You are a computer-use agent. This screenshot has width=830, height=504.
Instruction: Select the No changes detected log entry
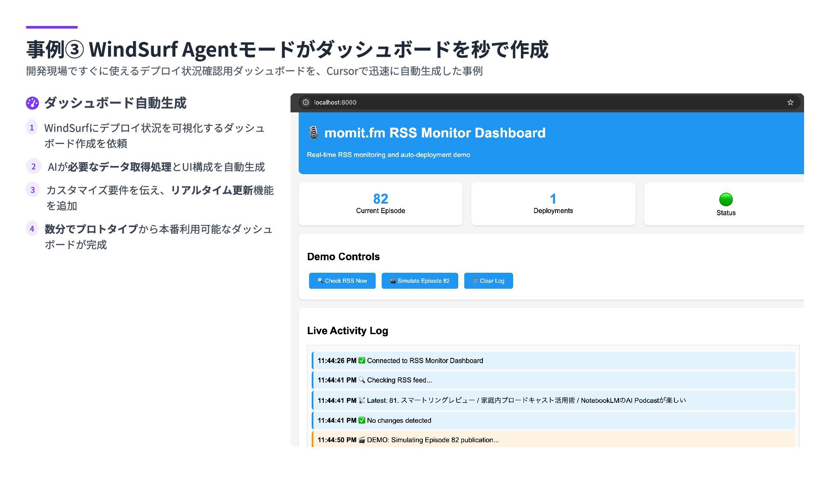(x=553, y=420)
